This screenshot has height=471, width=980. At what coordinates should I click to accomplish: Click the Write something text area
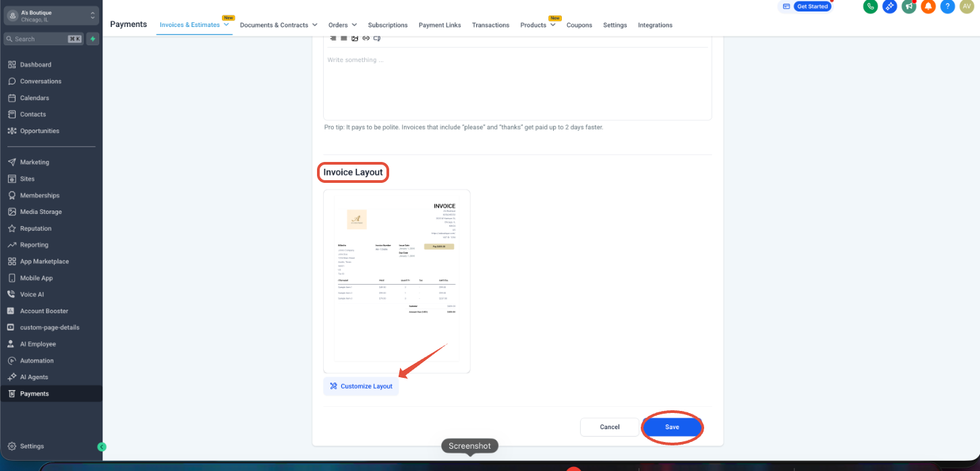pos(517,84)
